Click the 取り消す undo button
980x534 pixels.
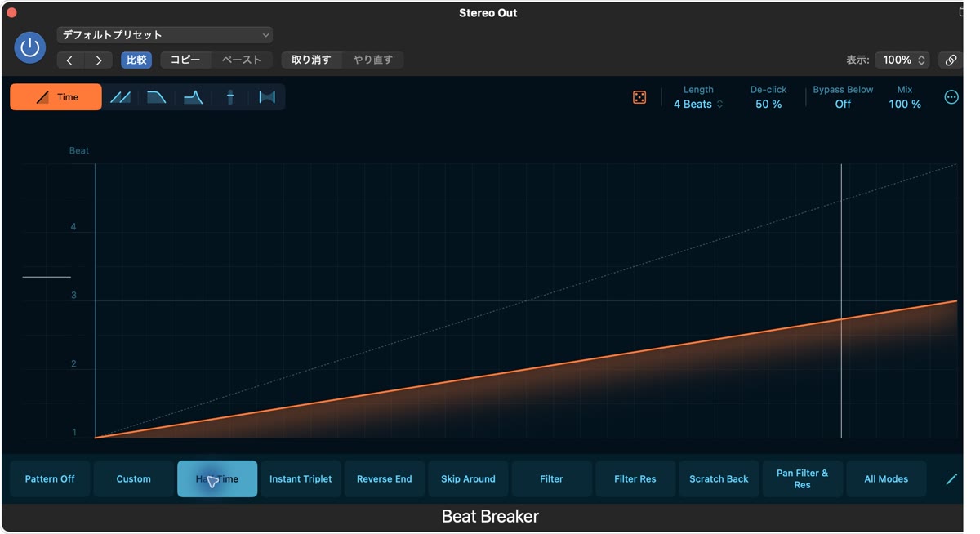coord(311,60)
